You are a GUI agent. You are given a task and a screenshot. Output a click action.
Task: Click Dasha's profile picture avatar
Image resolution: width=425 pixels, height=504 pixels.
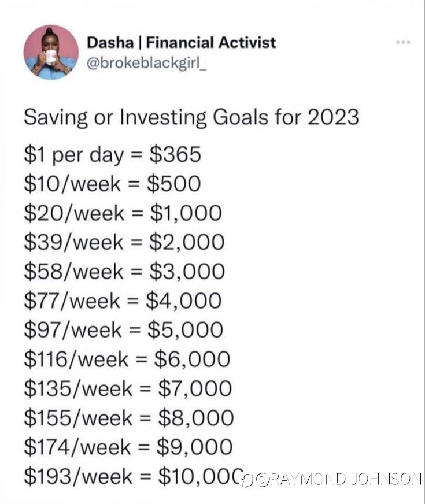[51, 53]
